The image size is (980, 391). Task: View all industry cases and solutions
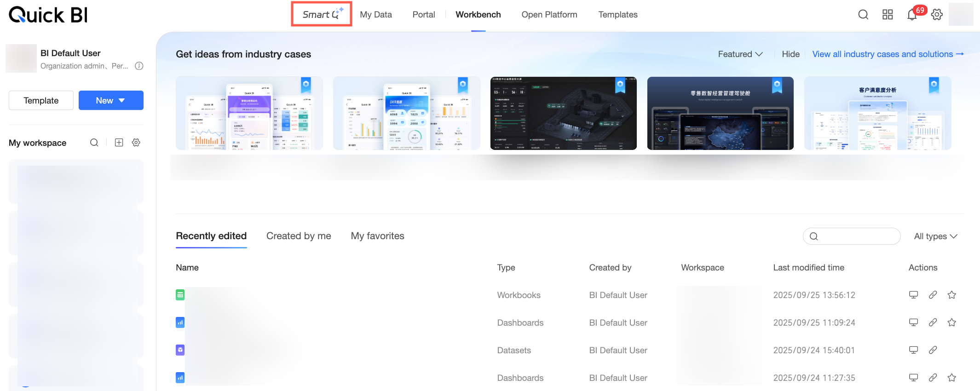[888, 54]
